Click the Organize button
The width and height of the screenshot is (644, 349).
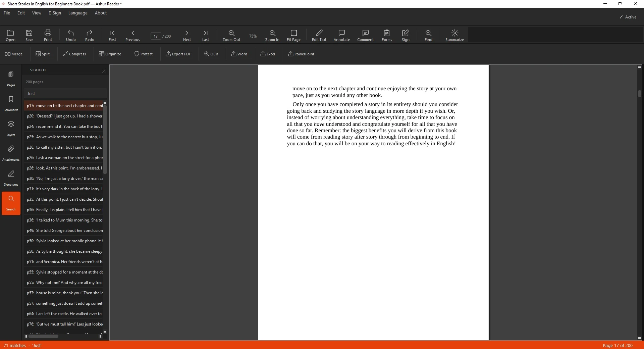110,54
